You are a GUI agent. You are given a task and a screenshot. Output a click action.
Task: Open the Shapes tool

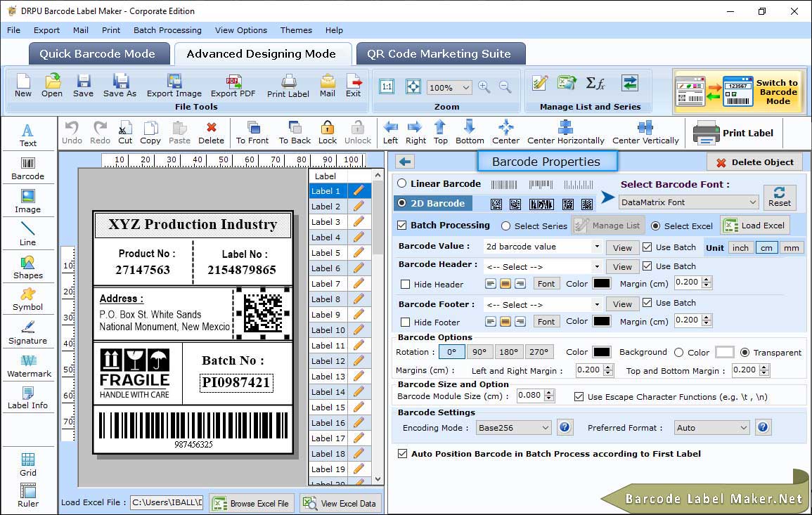[28, 268]
